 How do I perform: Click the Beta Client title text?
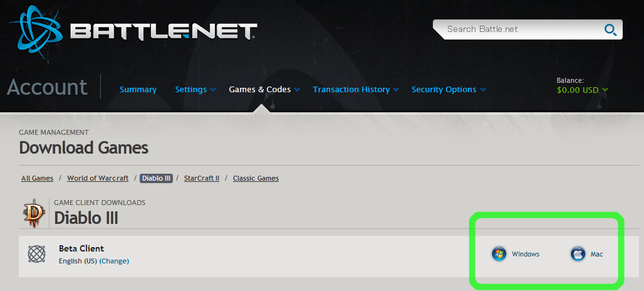81,248
